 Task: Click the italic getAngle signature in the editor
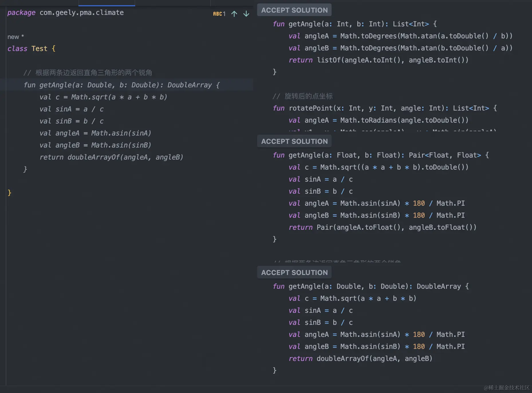click(x=122, y=85)
